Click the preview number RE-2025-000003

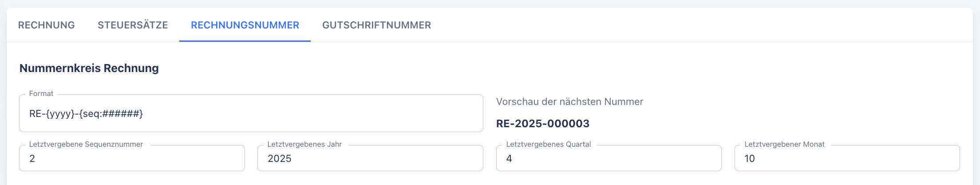click(x=543, y=124)
